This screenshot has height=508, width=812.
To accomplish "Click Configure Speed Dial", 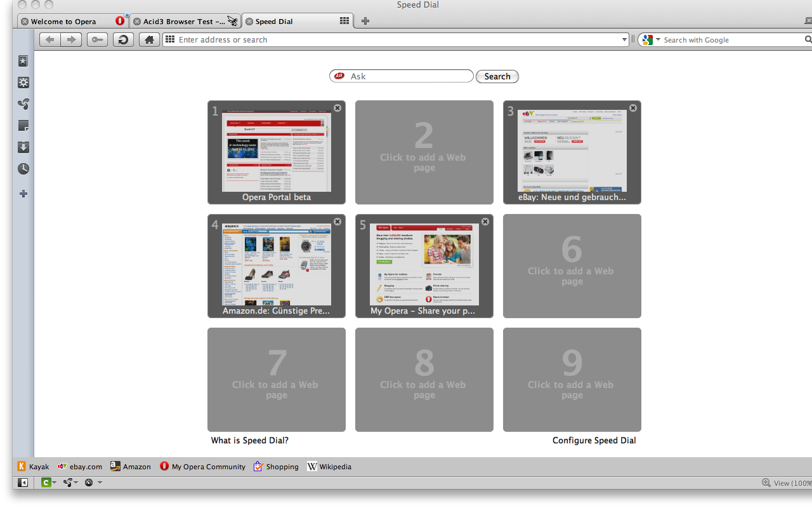I will point(594,440).
